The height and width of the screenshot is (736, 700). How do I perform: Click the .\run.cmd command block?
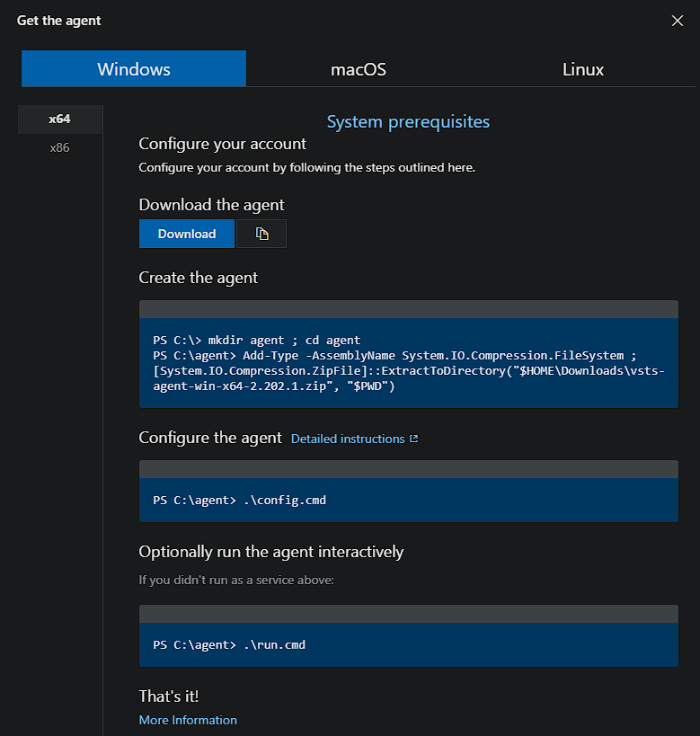pos(408,644)
